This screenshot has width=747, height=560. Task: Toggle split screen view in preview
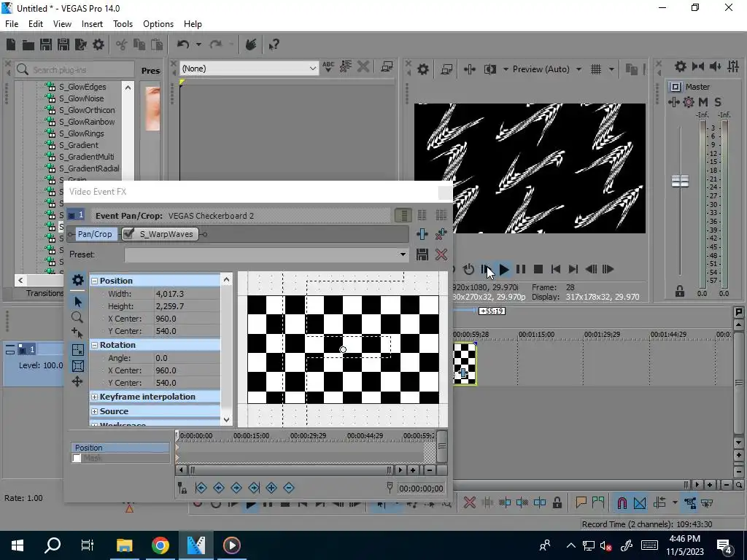pyautogui.click(x=489, y=69)
